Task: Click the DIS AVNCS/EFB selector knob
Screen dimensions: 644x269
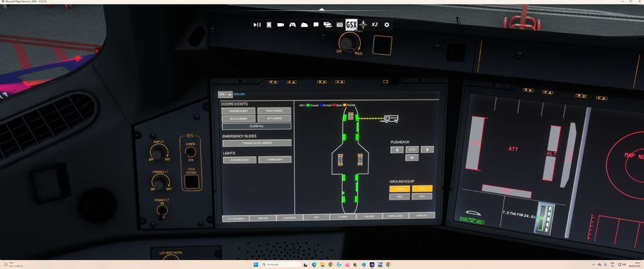Action: click(x=190, y=152)
